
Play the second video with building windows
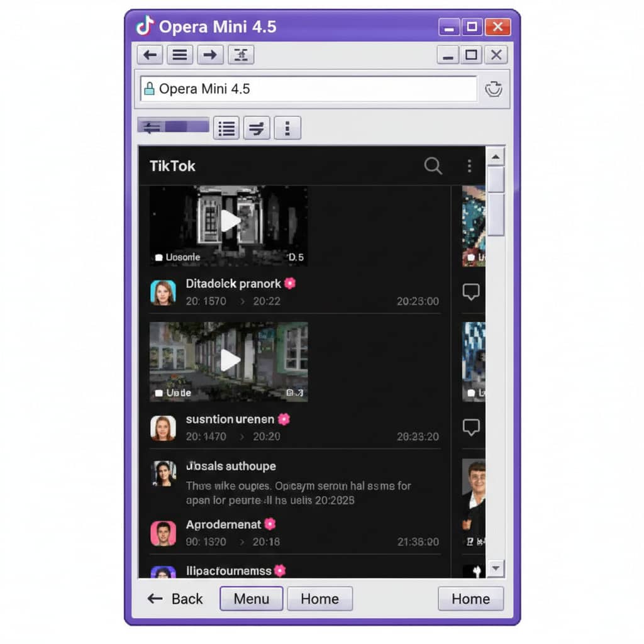230,360
